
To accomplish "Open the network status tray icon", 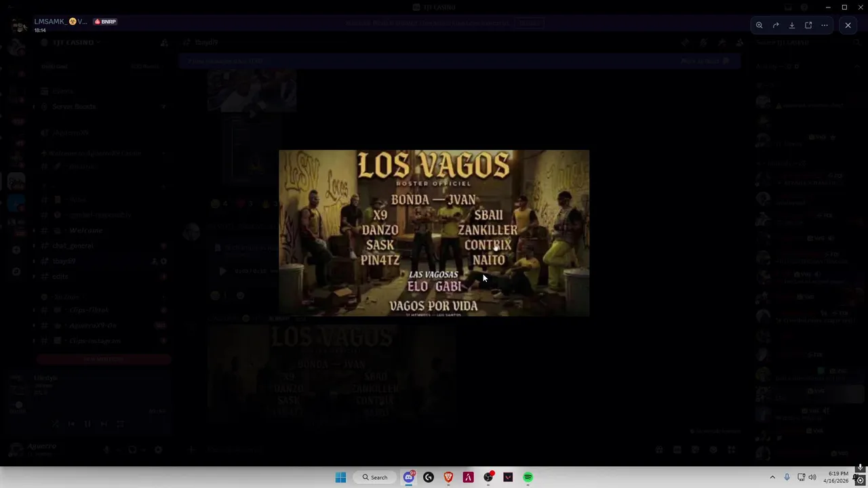I will coord(801,477).
